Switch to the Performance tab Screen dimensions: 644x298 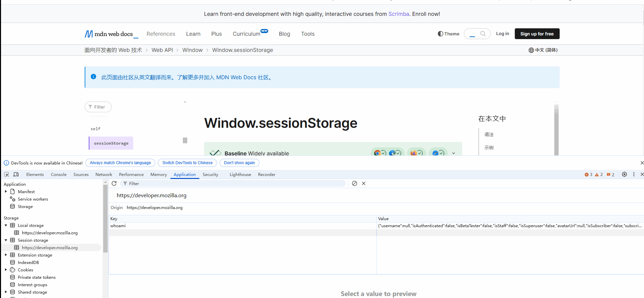coord(131,174)
